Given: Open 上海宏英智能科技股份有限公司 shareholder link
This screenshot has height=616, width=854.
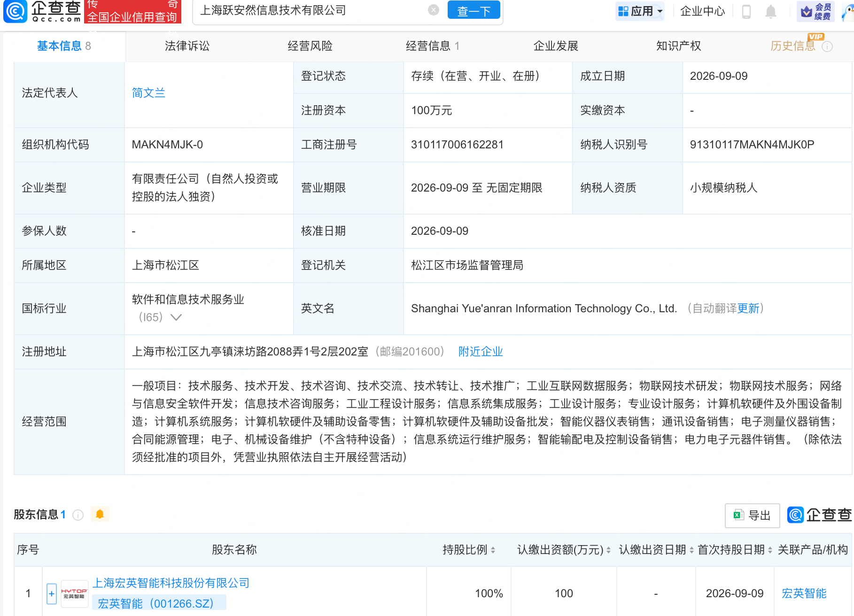Looking at the screenshot, I should point(171,583).
